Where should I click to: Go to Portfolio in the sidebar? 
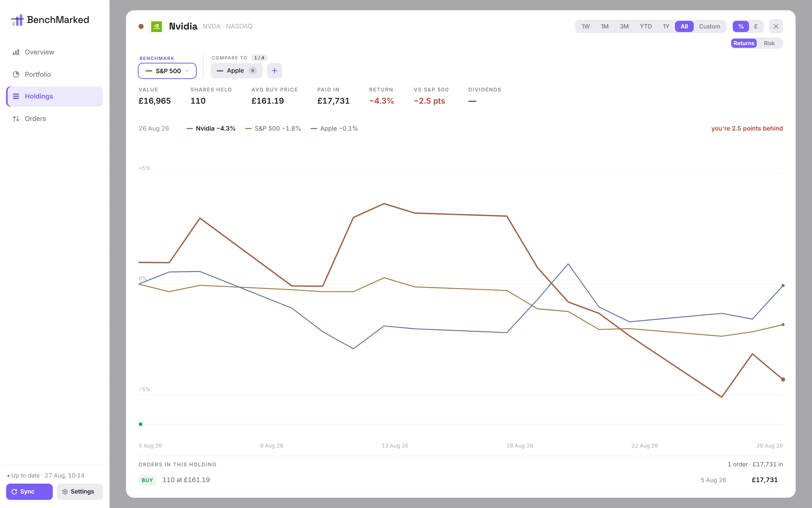54,74
